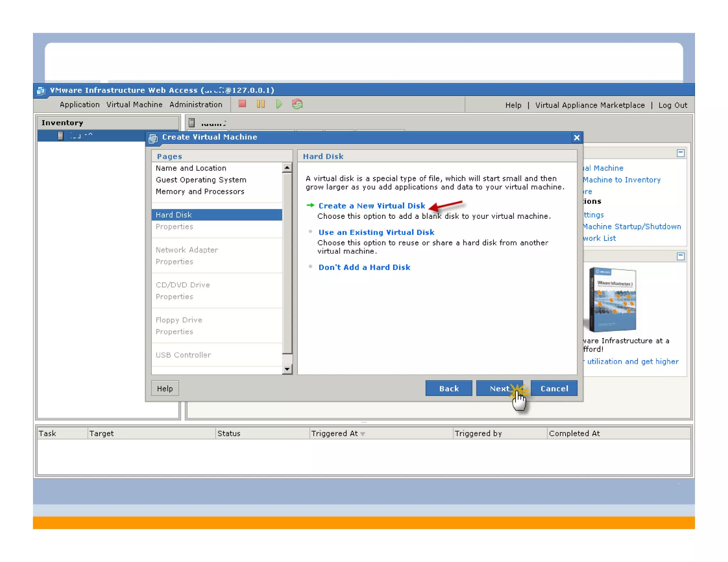Click the VMware Infrastructure 3 box thumbnail
728x562 pixels.
tap(612, 300)
